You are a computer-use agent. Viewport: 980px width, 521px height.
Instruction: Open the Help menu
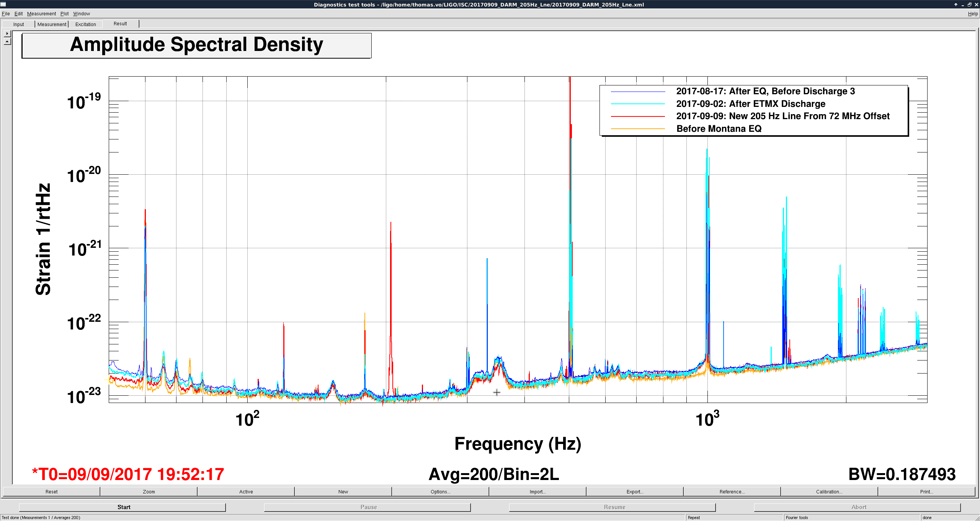pos(973,14)
